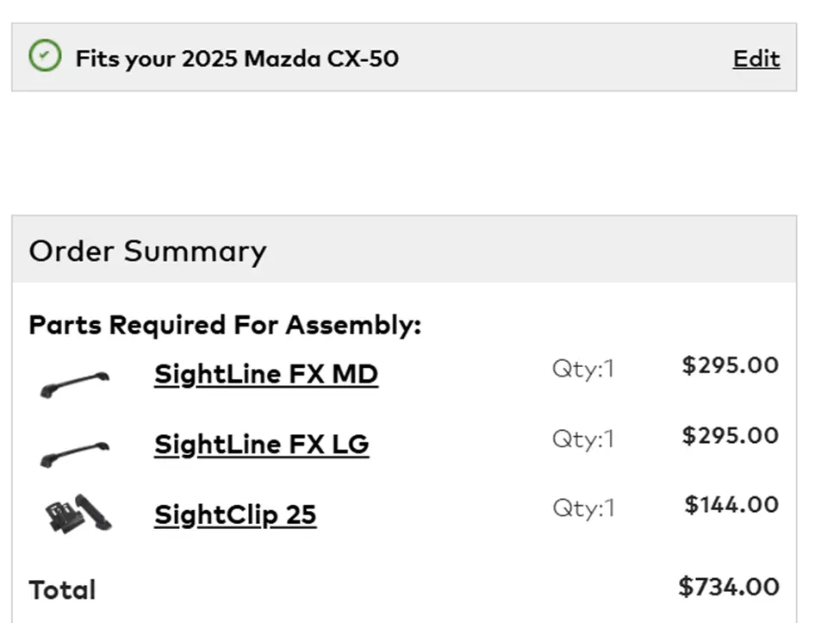Click the SightLine FX LG $295.00 price

point(730,435)
